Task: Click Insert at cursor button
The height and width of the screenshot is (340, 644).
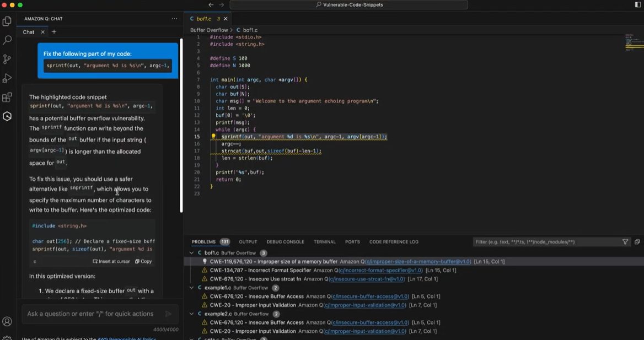Action: [111, 261]
